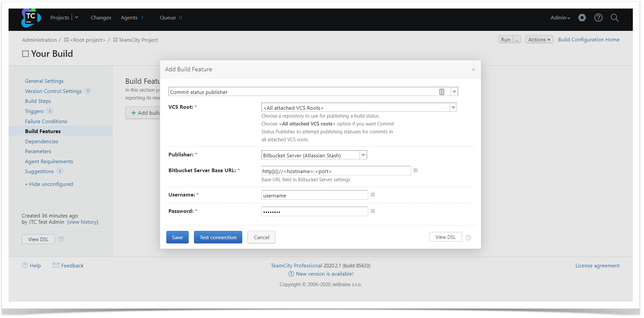Viewport: 644px width, 318px height.
Task: Open Changes in the top navigation
Action: [101, 18]
